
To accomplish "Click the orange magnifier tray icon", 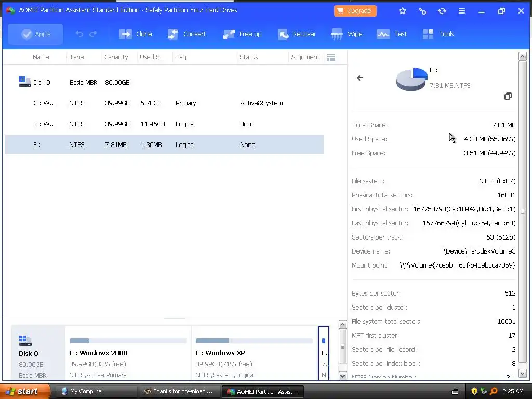I will tap(494, 392).
